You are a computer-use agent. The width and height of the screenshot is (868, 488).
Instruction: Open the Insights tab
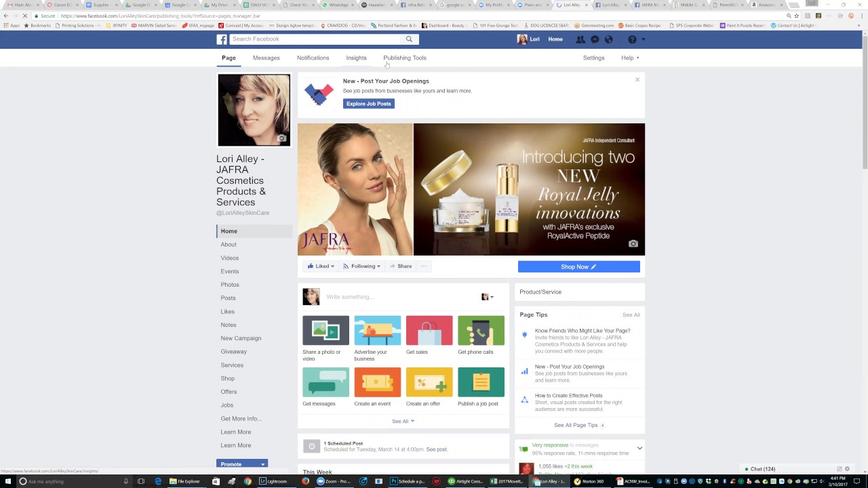coord(356,58)
